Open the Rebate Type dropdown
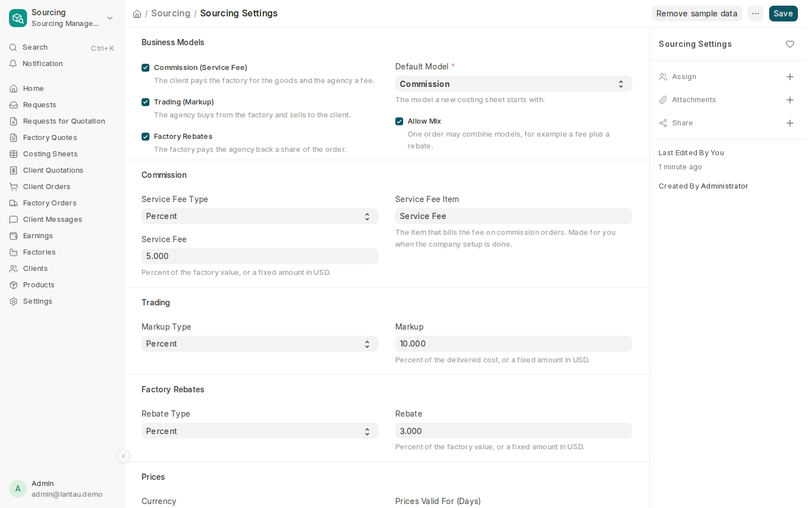The width and height of the screenshot is (812, 508). 260,431
